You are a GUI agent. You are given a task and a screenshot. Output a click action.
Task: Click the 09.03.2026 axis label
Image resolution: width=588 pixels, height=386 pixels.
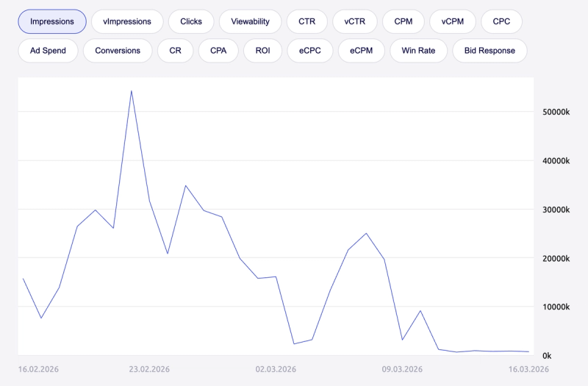tap(402, 369)
